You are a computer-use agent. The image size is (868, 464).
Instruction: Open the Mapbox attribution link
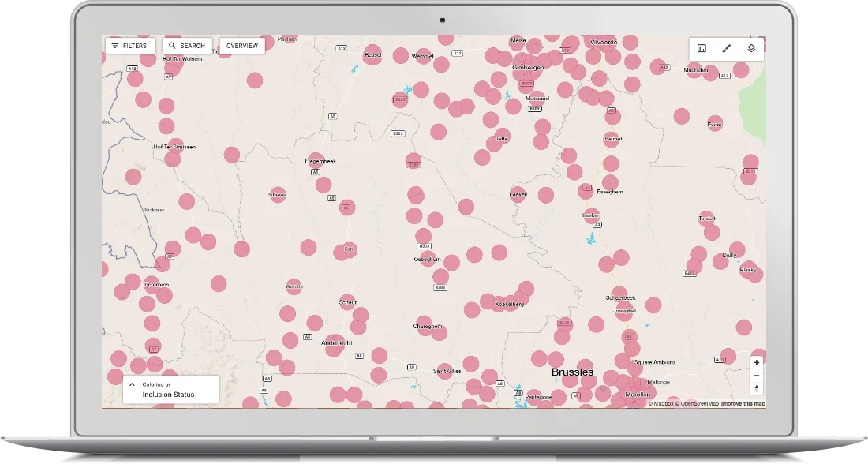663,404
